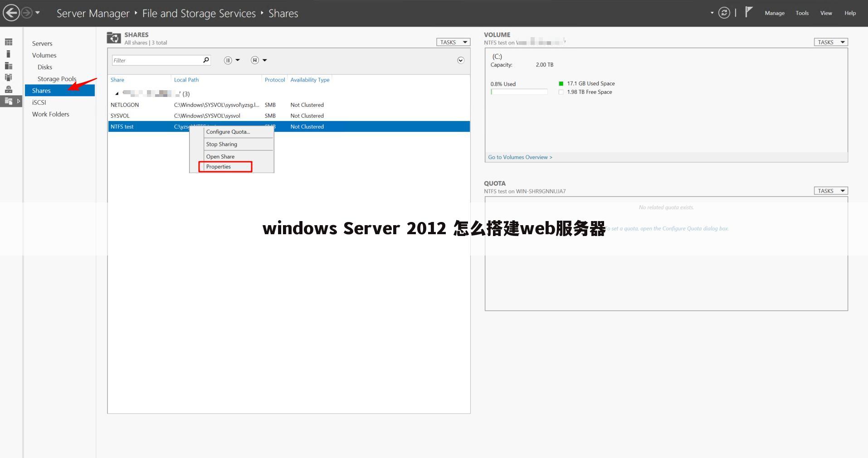The image size is (868, 458).
Task: Activate the search magnifier in the Filter box
Action: [205, 60]
